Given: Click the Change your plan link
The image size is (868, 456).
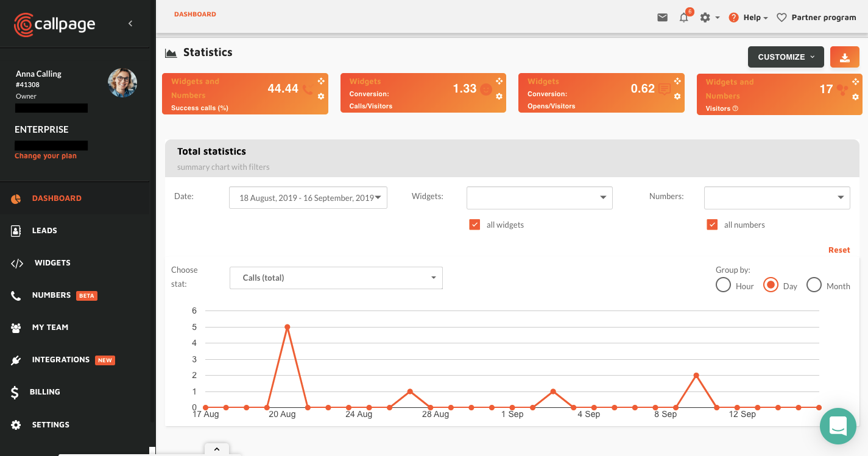Looking at the screenshot, I should click(x=46, y=156).
